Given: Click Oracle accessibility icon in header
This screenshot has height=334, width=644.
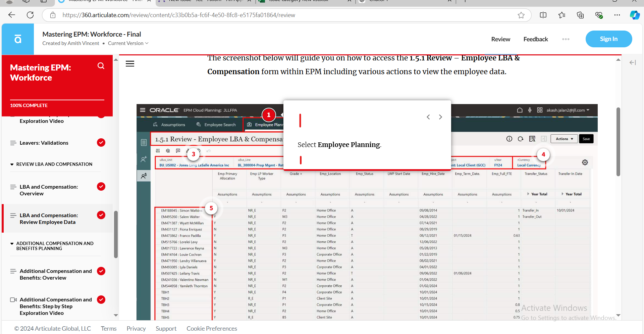Looking at the screenshot, I should [x=530, y=110].
